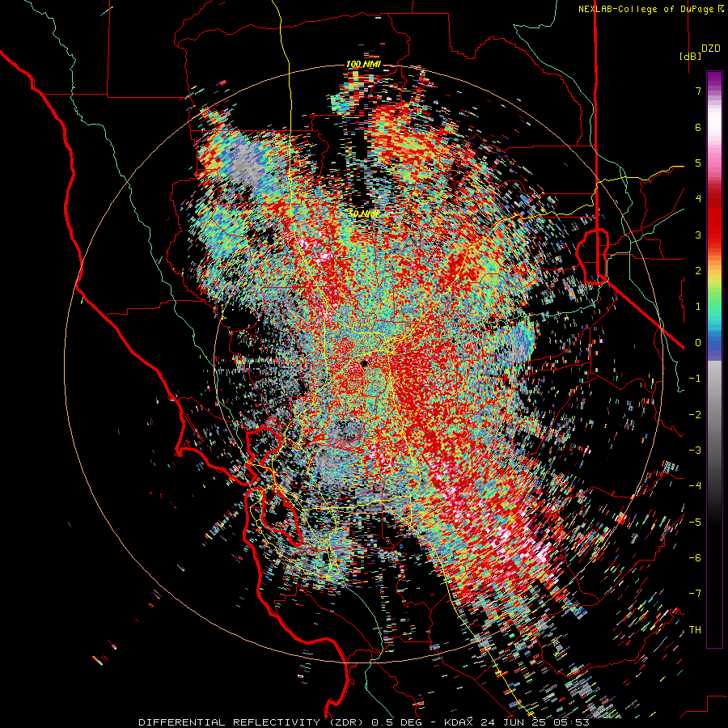
Task: Click the -5 value on the color scale
Action: pos(695,523)
